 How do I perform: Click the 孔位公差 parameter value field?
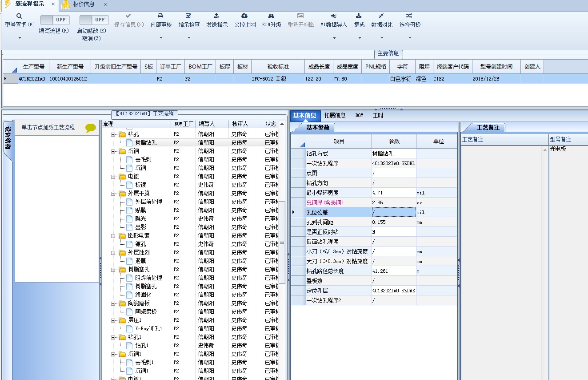394,213
